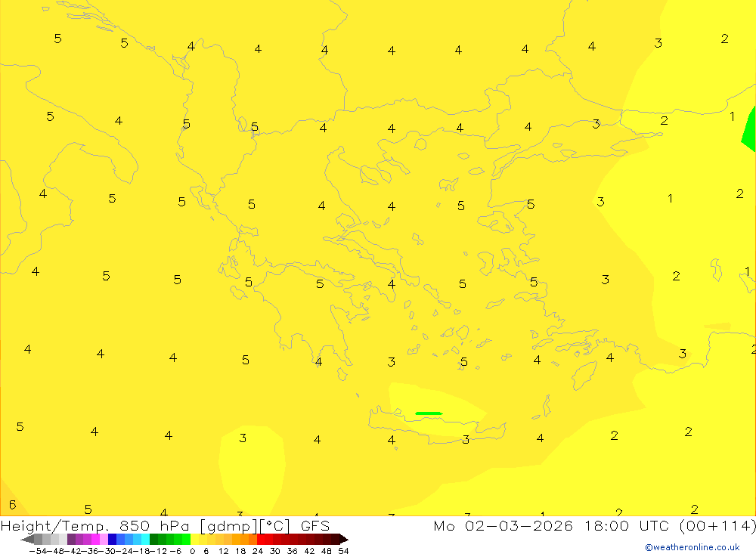This screenshot has height=554, width=756.
Task: Click the gray left arrow of color scale
Action: point(27,540)
